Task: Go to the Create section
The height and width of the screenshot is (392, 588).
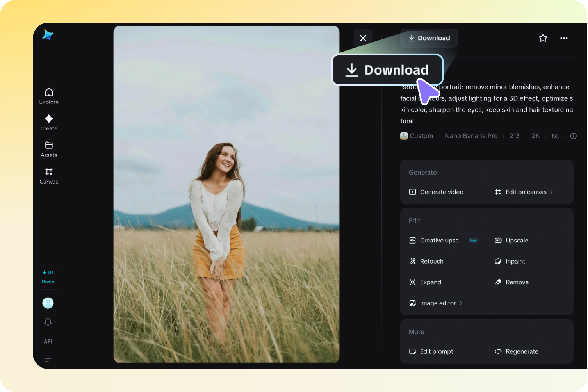Action: (x=48, y=123)
